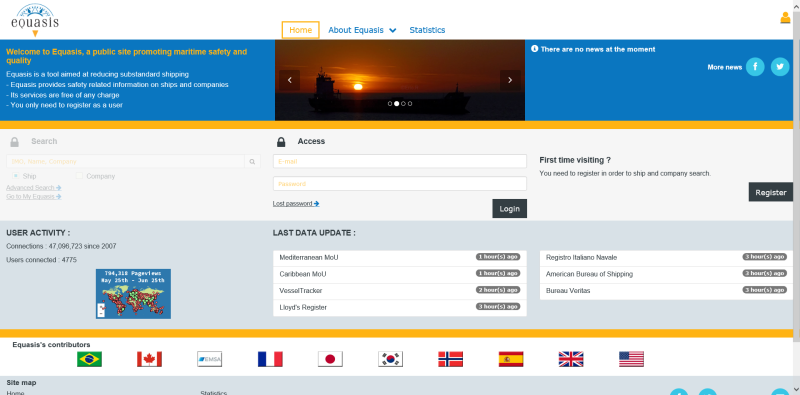Focus the Password input field
The image size is (800, 395).
(x=400, y=184)
